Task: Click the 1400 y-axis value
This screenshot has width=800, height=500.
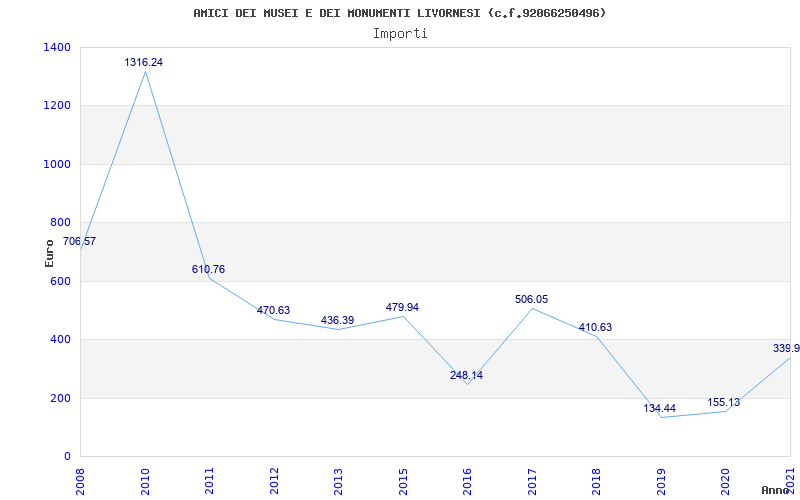Action: pyautogui.click(x=58, y=47)
